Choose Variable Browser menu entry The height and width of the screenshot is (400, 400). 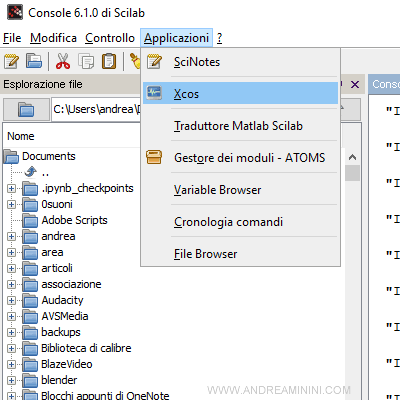240,190
